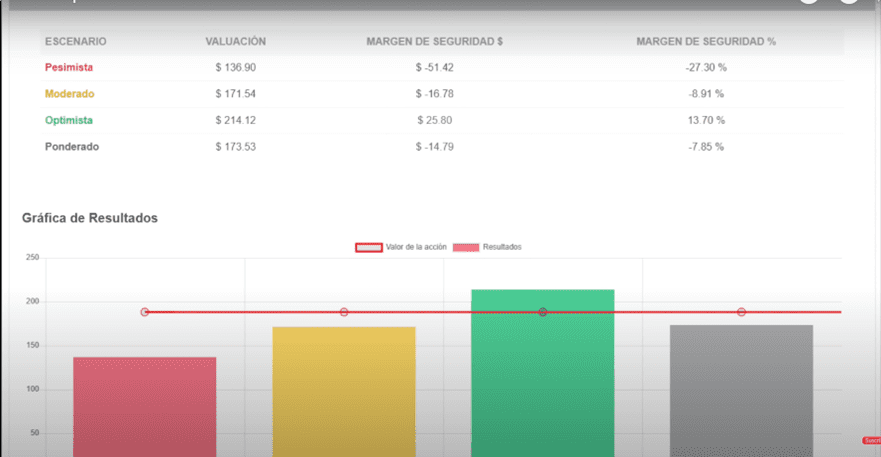Click the gray Ponderado bar in chart
The height and width of the screenshot is (457, 881).
coord(741,390)
